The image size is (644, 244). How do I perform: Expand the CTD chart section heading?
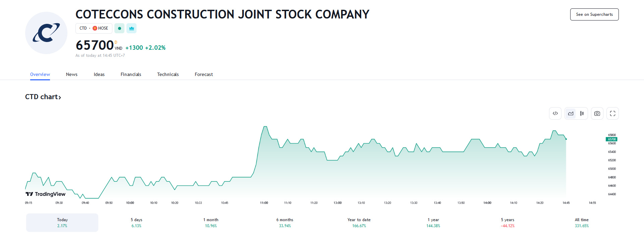pyautogui.click(x=43, y=97)
